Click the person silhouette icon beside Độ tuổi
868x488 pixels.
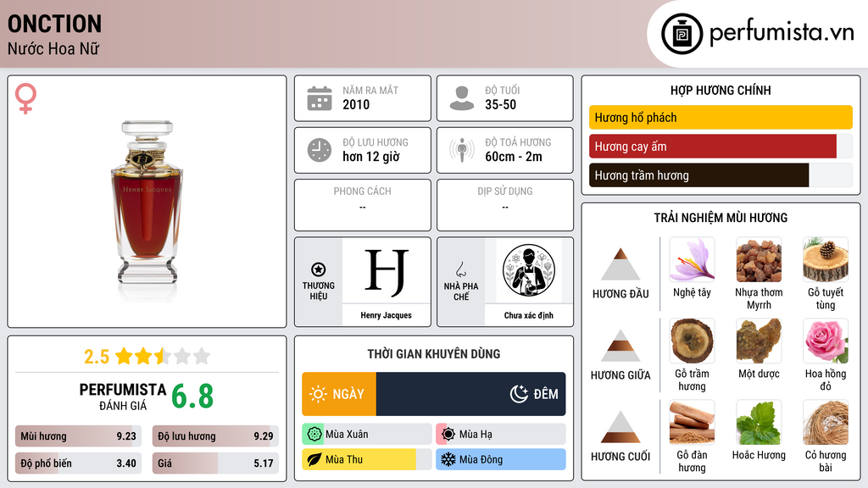(x=462, y=98)
